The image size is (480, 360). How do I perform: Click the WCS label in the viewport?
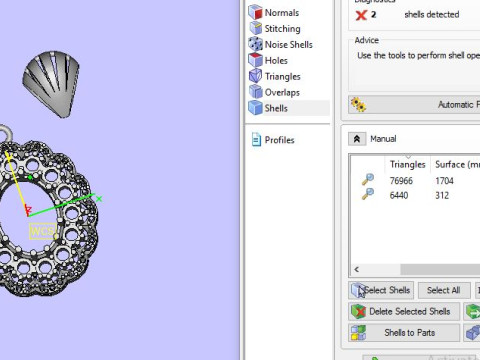pos(42,231)
